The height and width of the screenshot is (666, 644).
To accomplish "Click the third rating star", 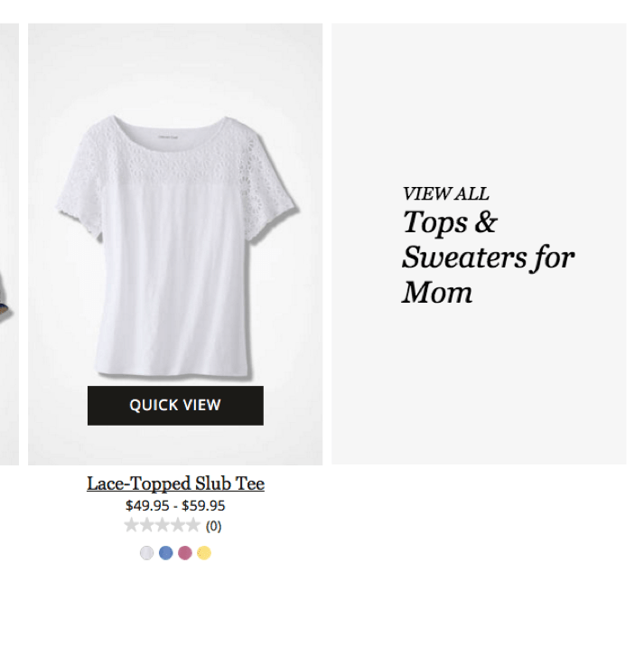I will click(163, 525).
